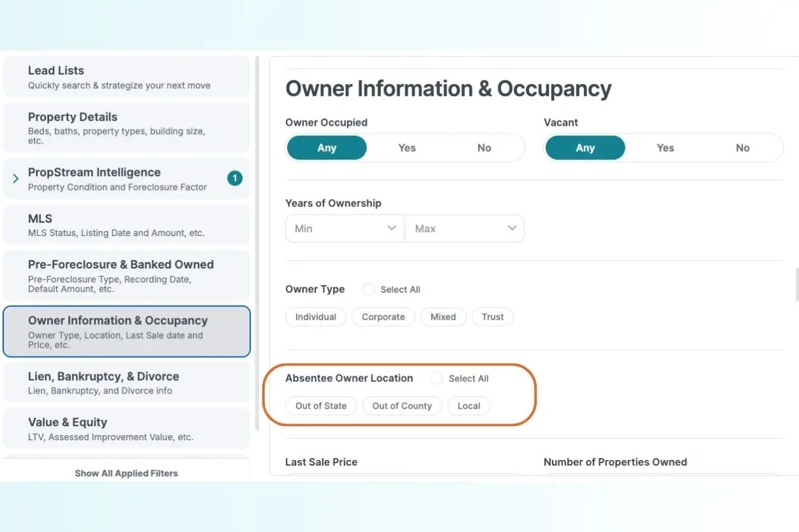Open the Max Years of Ownership dropdown
This screenshot has width=799, height=532.
[x=465, y=228]
